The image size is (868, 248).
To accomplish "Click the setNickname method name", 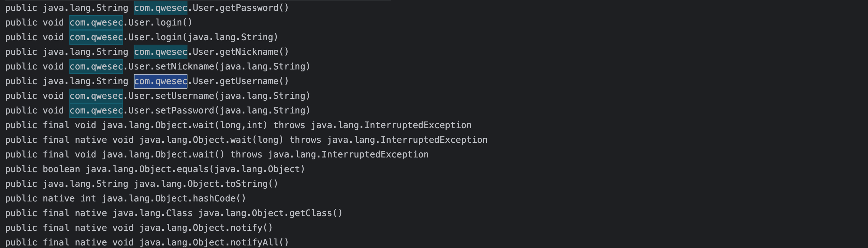I will coord(184,67).
